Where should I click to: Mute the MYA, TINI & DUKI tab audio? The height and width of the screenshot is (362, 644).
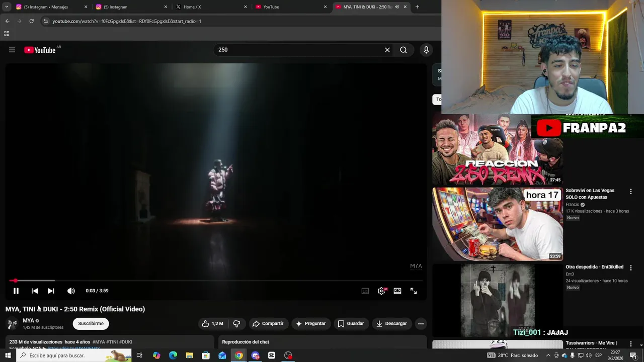pyautogui.click(x=397, y=7)
